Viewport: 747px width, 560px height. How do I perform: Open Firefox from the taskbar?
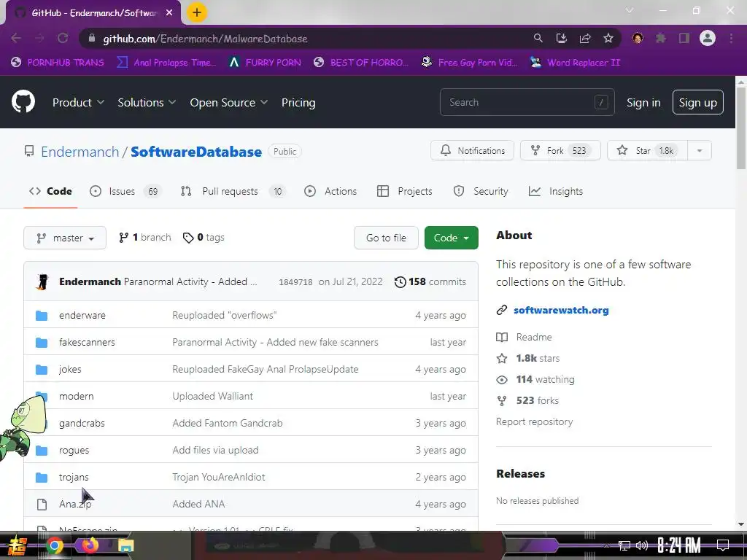click(x=90, y=545)
